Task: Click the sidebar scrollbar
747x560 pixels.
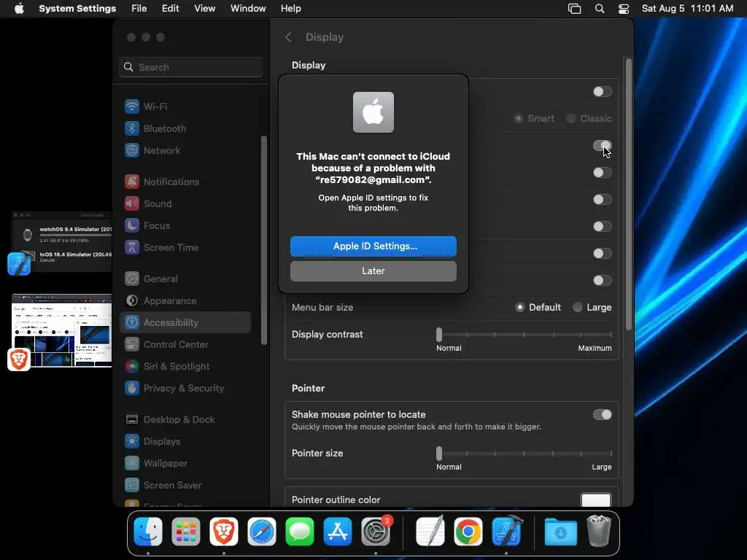Action: pyautogui.click(x=263, y=240)
